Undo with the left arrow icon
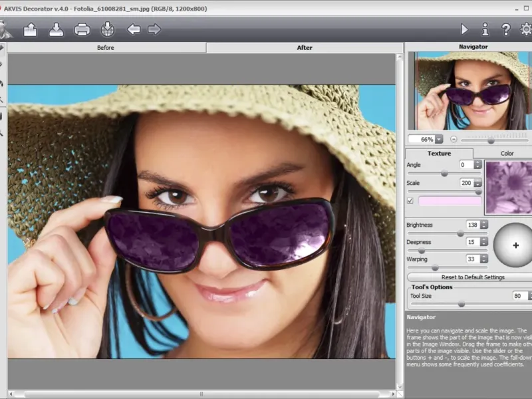 134,29
